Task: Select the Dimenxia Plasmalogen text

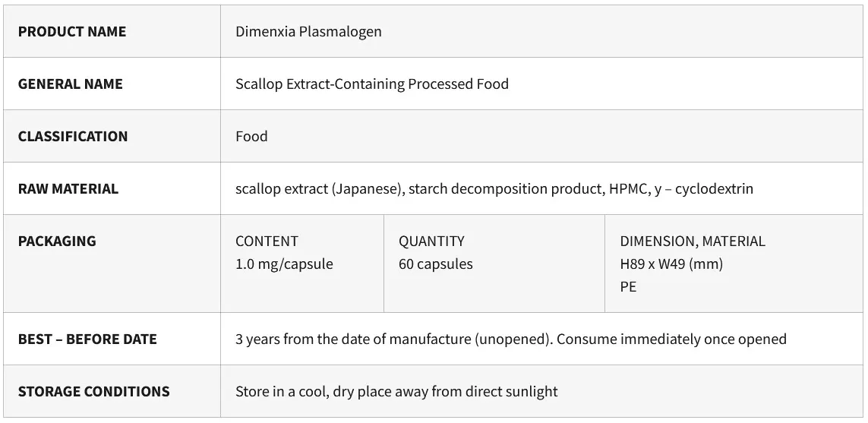Action: click(308, 31)
